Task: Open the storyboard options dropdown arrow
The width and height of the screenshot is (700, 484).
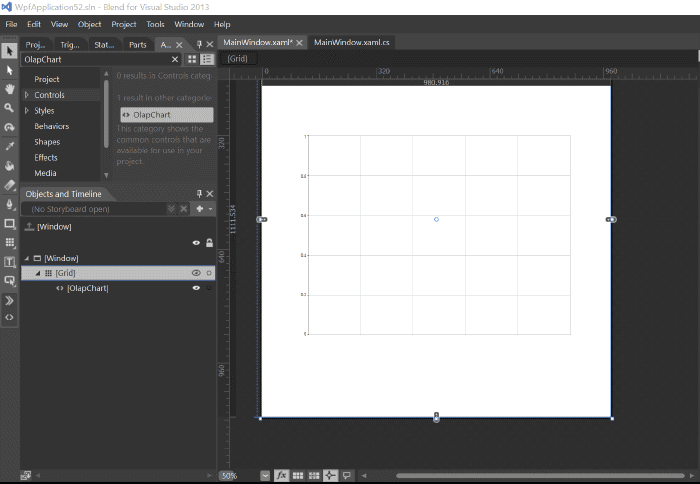Action: 211,209
